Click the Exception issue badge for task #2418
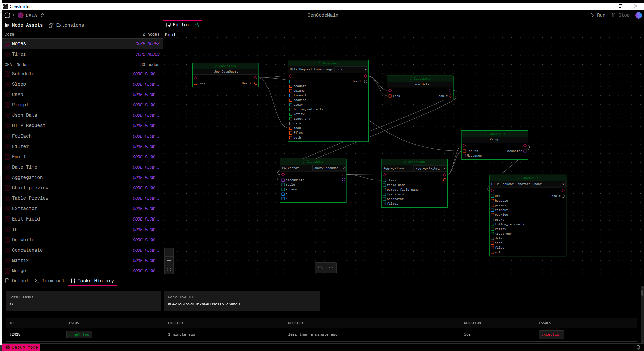 (x=551, y=335)
